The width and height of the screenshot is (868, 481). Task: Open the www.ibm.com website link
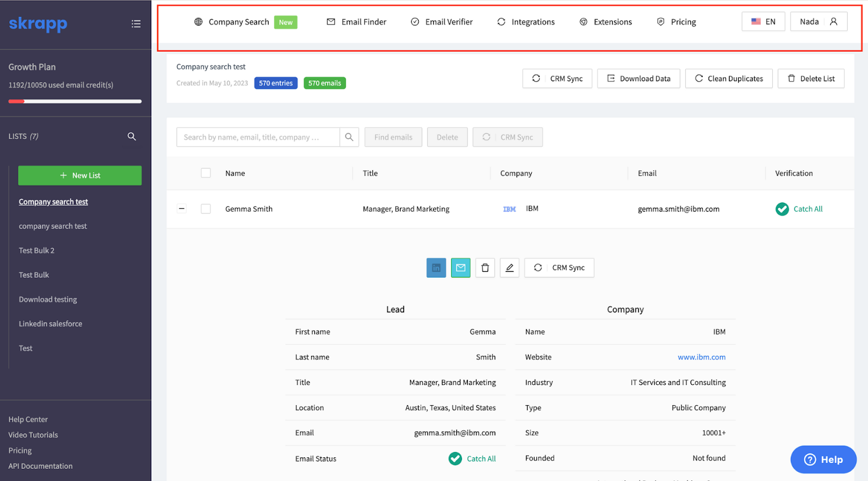(x=702, y=357)
